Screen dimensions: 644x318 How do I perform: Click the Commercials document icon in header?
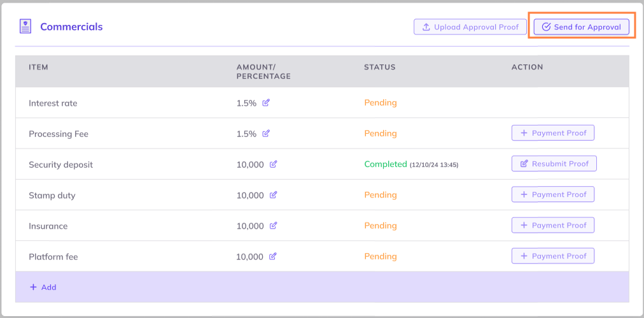(25, 27)
